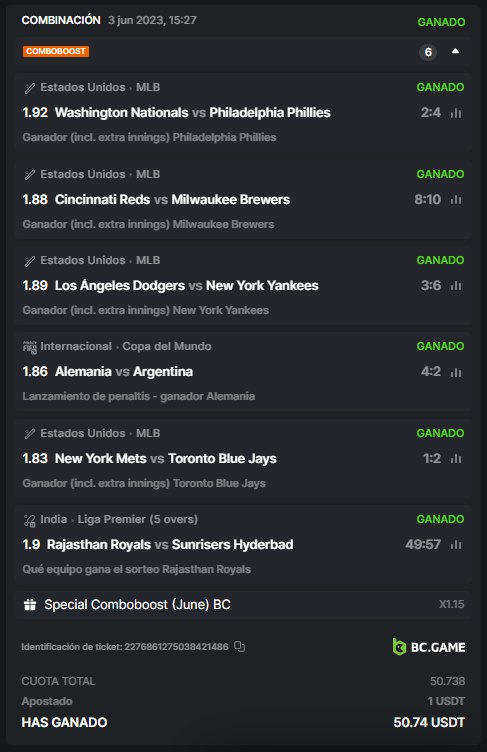This screenshot has height=752, width=487.
Task: Open stats icon for Mets vs Blue Jays
Action: click(x=456, y=459)
